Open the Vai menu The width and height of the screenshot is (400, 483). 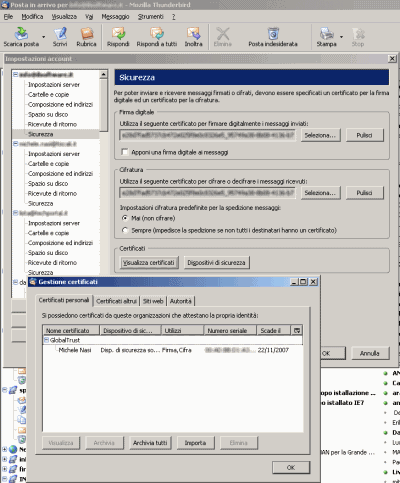[x=89, y=17]
